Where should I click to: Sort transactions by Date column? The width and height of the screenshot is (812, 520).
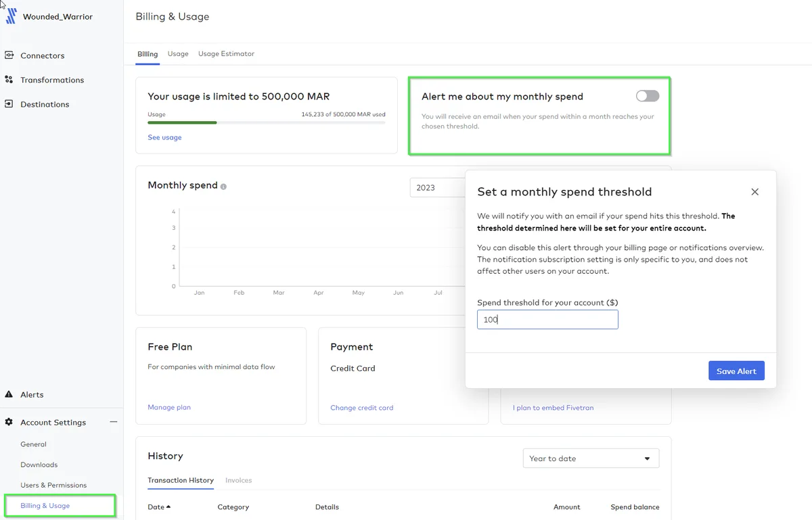point(159,507)
